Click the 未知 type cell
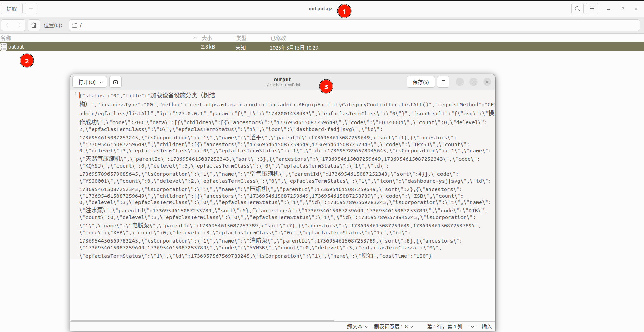The width and height of the screenshot is (644, 332). tap(240, 47)
